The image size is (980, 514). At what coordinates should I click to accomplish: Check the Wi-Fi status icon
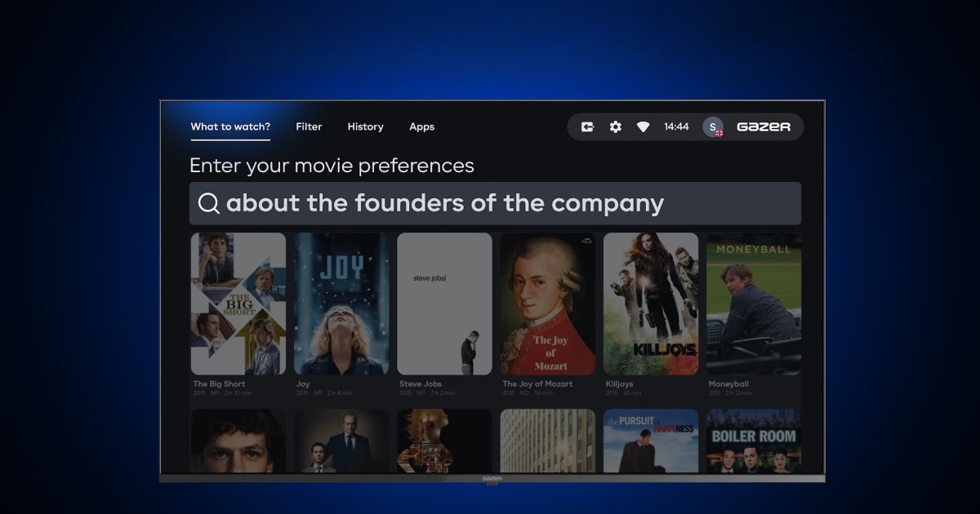tap(644, 127)
